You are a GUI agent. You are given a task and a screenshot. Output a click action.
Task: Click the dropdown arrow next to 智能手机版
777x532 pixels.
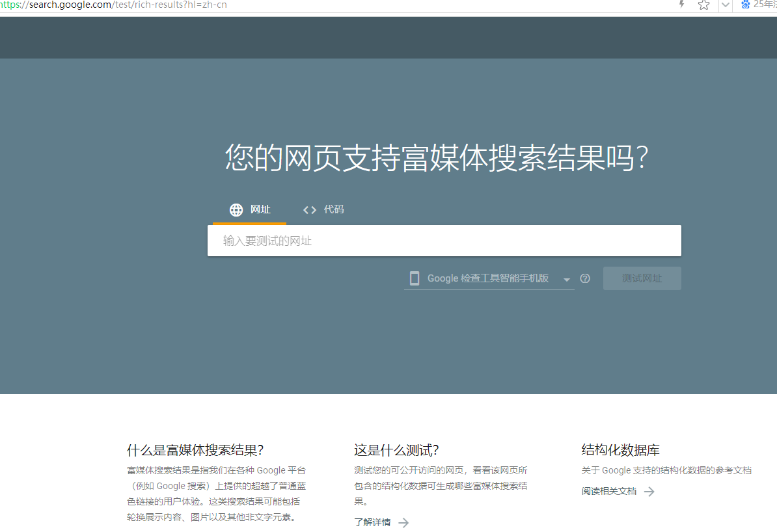[566, 280]
